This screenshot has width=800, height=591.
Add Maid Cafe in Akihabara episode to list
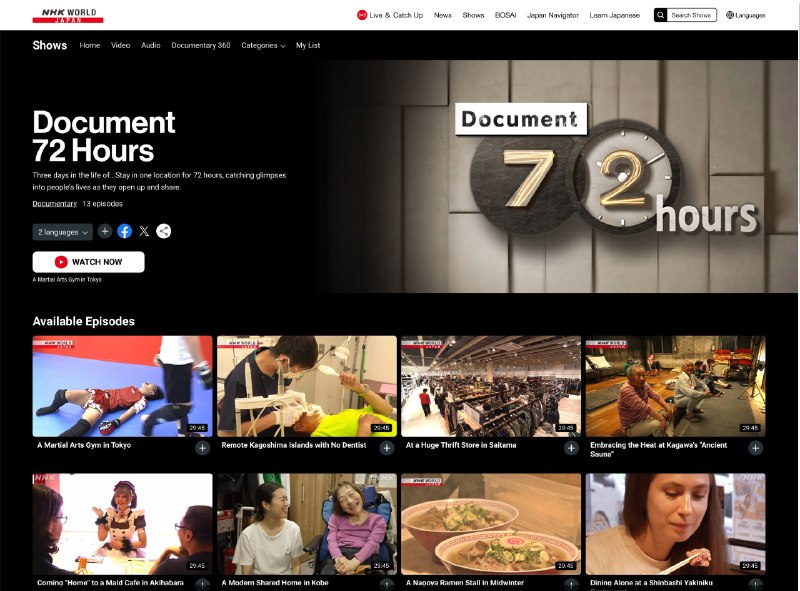[x=203, y=585]
